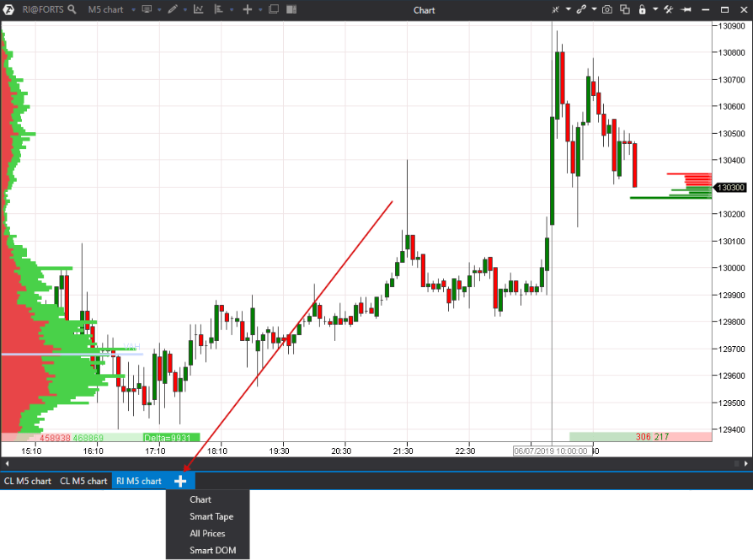This screenshot has height=560, width=753.
Task: Open the instrument search magnifier
Action: [x=71, y=9]
